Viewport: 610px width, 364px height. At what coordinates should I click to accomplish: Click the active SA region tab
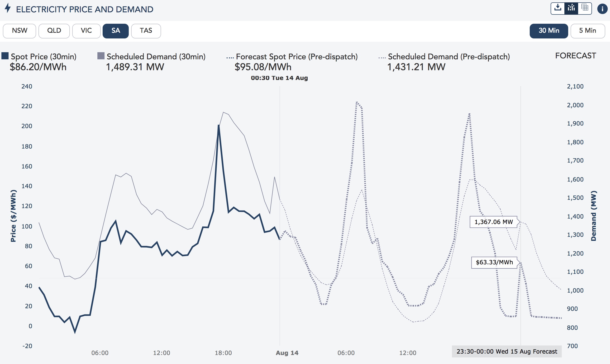pos(116,31)
